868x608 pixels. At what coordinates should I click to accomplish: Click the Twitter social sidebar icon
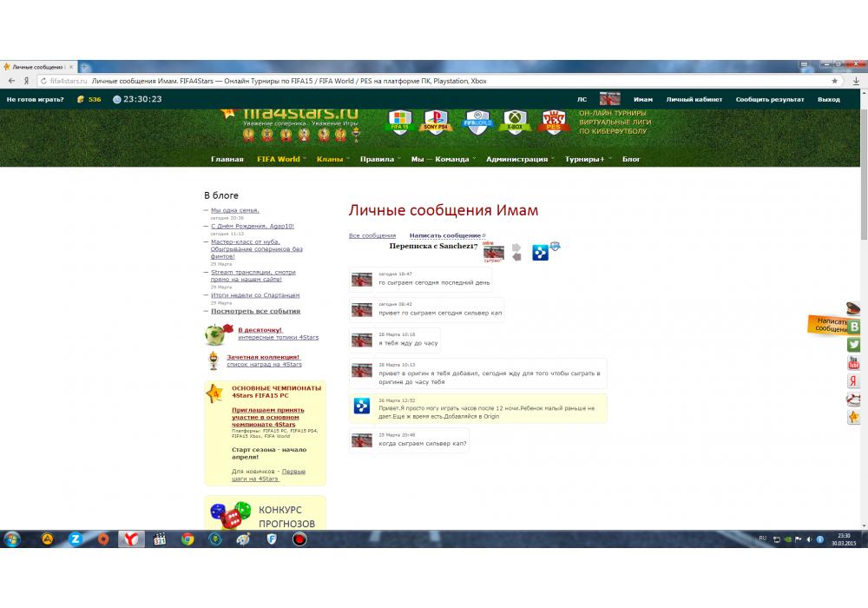click(x=854, y=345)
